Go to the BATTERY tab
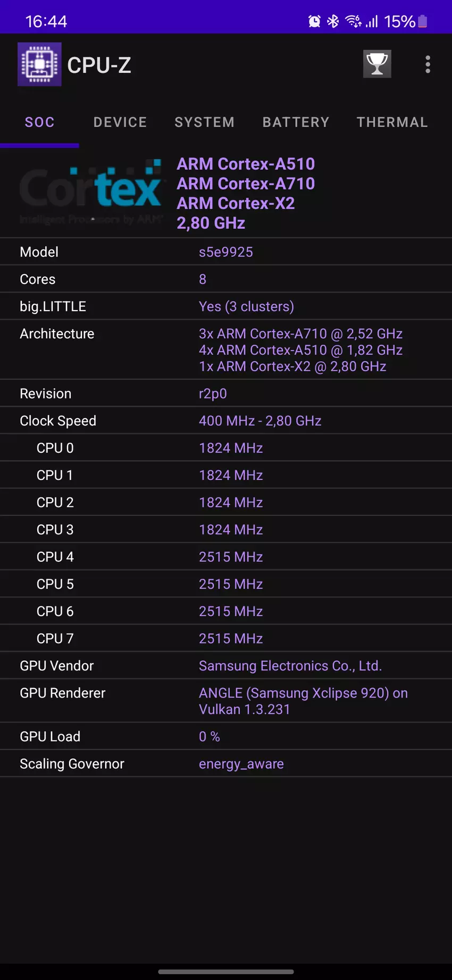This screenshot has height=980, width=452. 296,122
